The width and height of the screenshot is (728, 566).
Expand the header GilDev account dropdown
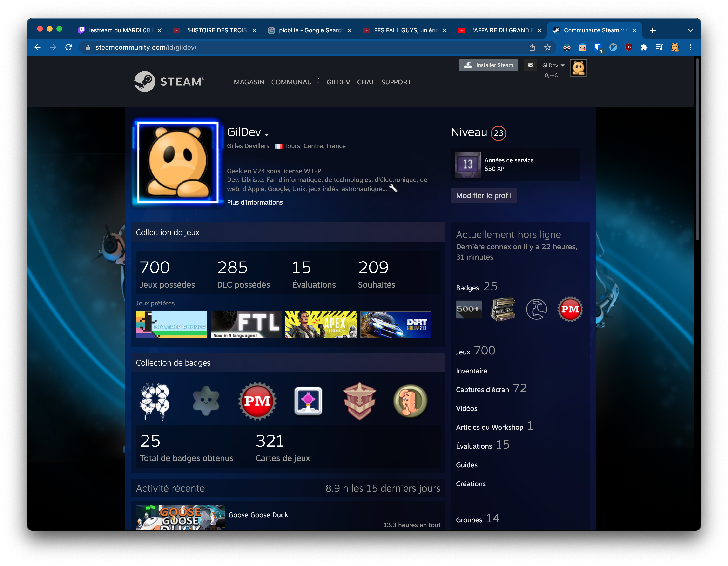click(553, 65)
